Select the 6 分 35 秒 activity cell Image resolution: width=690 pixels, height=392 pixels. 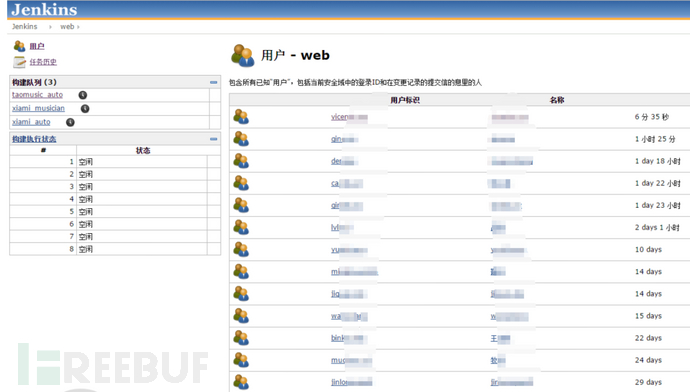(x=652, y=117)
